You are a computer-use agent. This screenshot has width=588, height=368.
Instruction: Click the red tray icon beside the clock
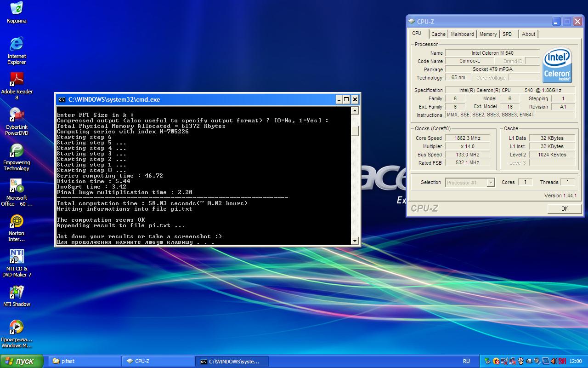(562, 361)
